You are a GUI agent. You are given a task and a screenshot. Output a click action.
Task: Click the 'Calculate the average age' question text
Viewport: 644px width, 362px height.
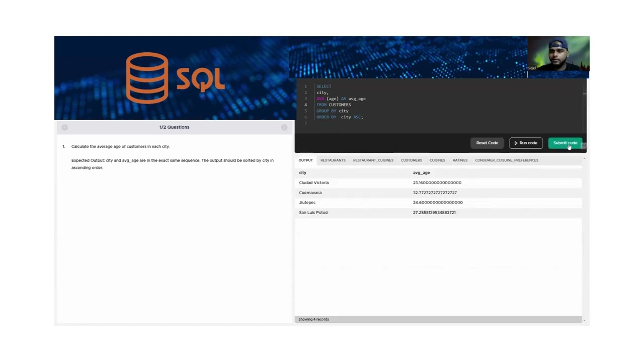120,146
